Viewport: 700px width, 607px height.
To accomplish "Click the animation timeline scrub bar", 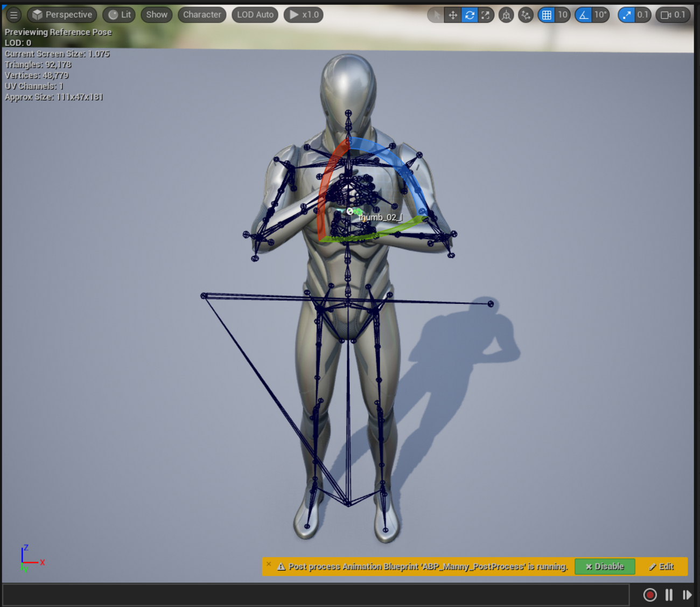I will coord(316,595).
